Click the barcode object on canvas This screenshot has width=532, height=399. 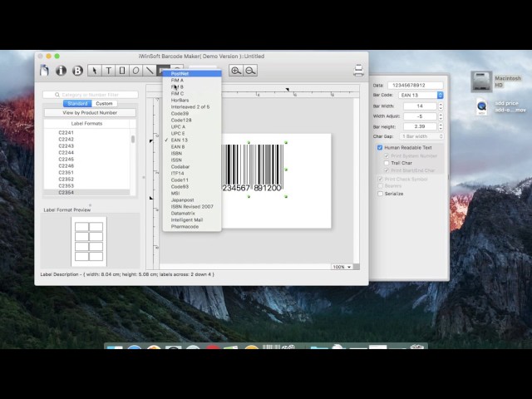coord(253,168)
